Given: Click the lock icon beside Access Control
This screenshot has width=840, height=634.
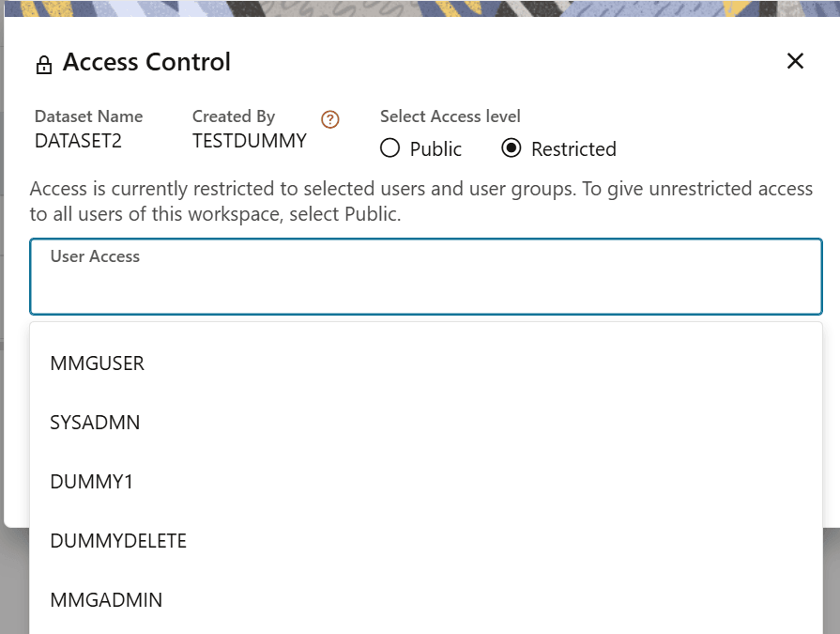Looking at the screenshot, I should 43,62.
